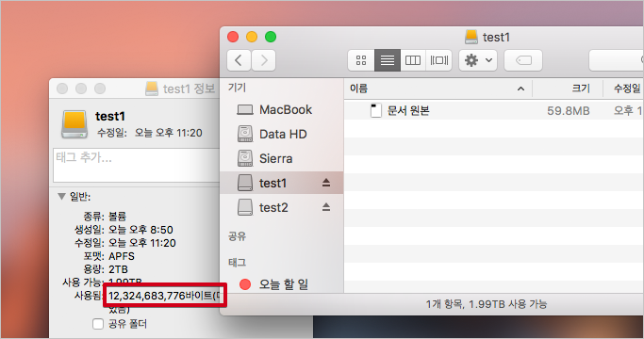This screenshot has height=339, width=644.
Task: Select Data HD in the sidebar
Action: pyautogui.click(x=282, y=135)
